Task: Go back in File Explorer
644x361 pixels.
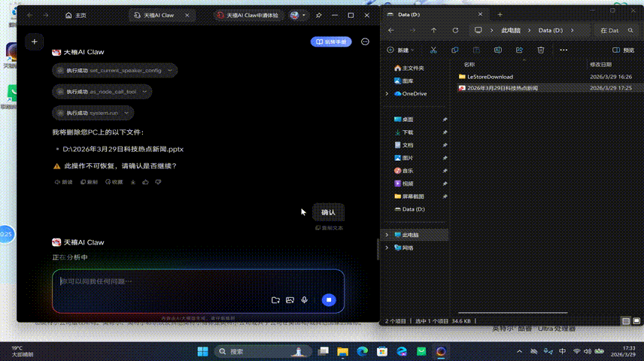Action: click(391, 30)
